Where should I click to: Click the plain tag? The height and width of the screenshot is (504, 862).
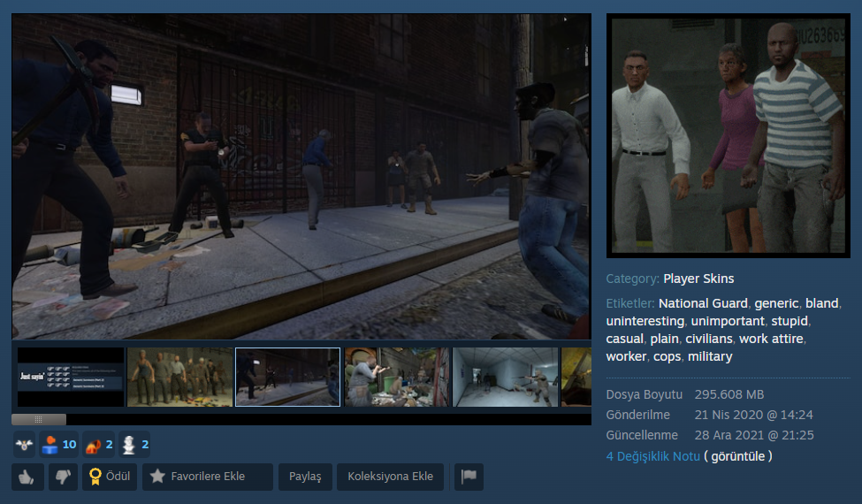(x=664, y=339)
